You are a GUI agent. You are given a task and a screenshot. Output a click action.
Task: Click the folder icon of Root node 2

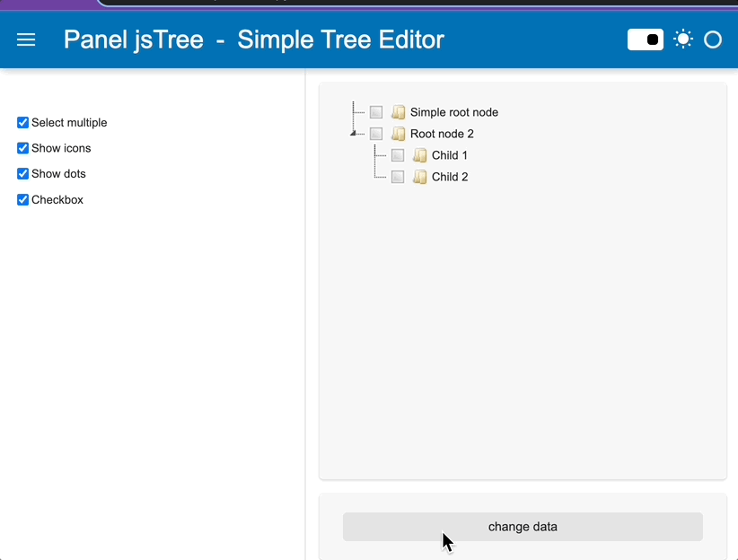pyautogui.click(x=398, y=133)
